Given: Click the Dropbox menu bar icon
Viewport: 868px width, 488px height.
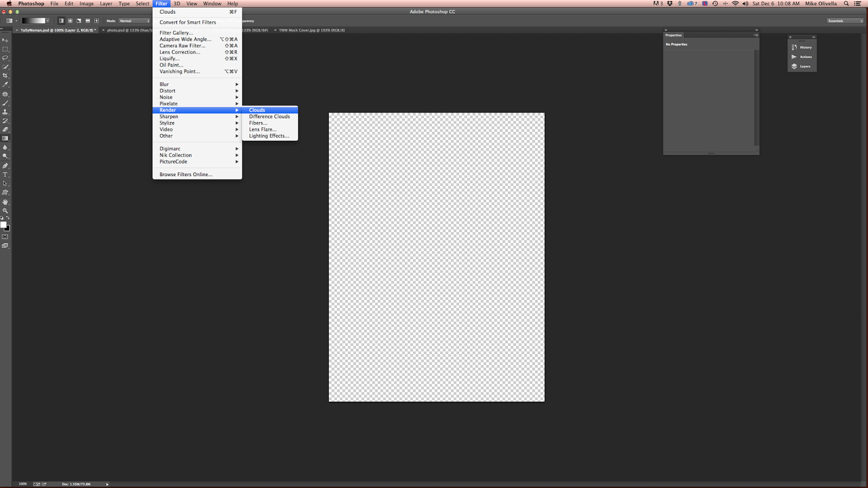Looking at the screenshot, I should point(670,4).
